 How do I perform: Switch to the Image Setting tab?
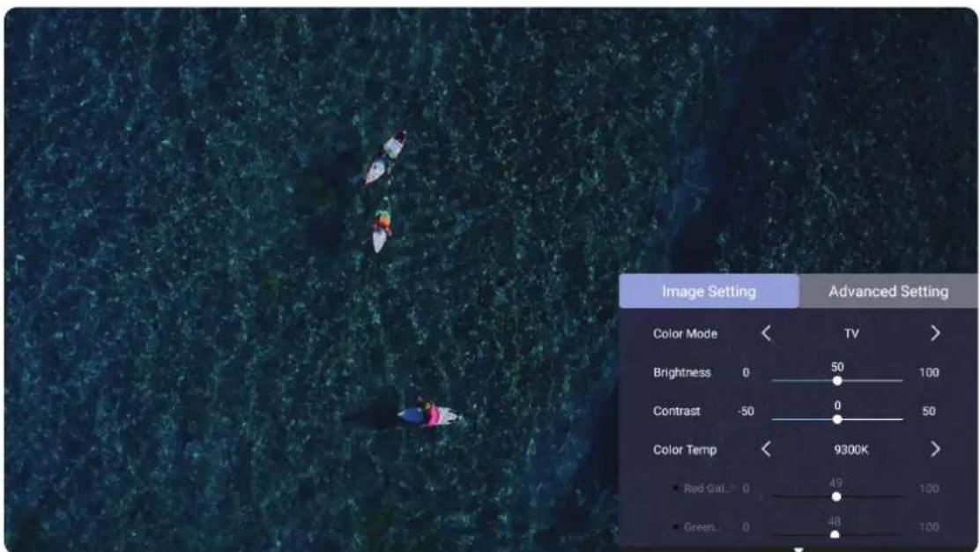pyautogui.click(x=709, y=291)
